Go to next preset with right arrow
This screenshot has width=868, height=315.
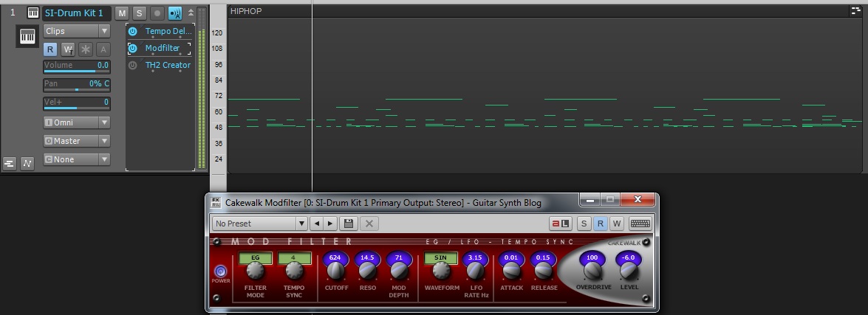[x=330, y=224]
